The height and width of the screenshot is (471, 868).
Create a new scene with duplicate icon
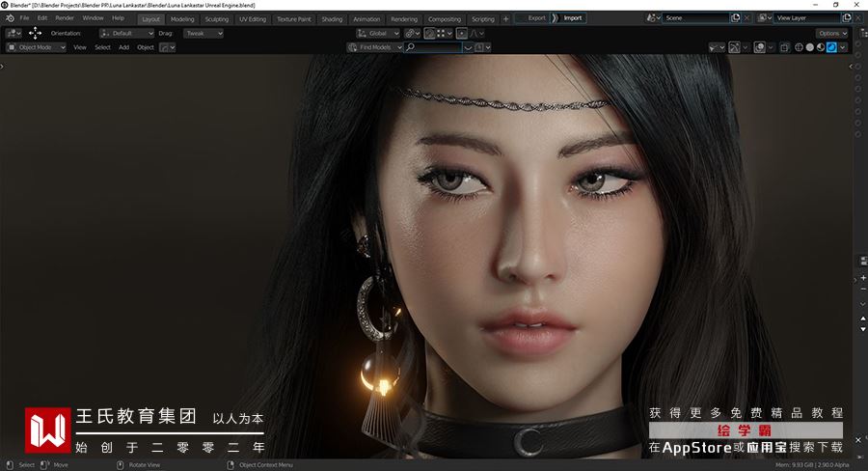(x=735, y=18)
